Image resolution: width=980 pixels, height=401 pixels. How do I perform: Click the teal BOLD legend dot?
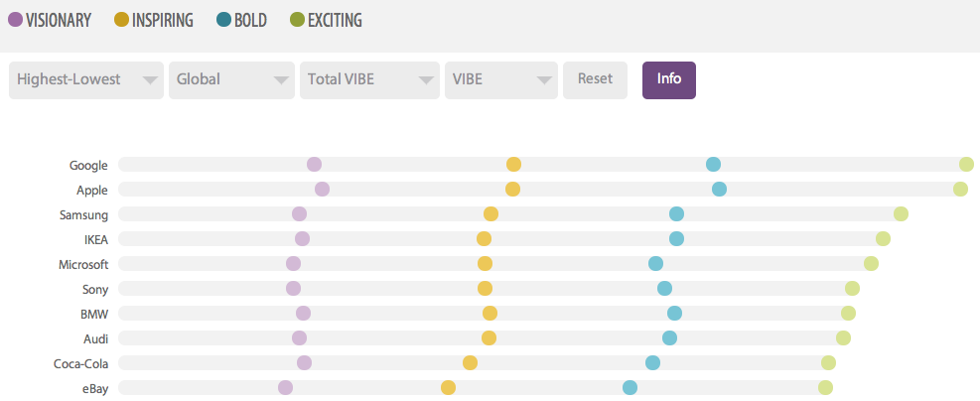coord(223,19)
